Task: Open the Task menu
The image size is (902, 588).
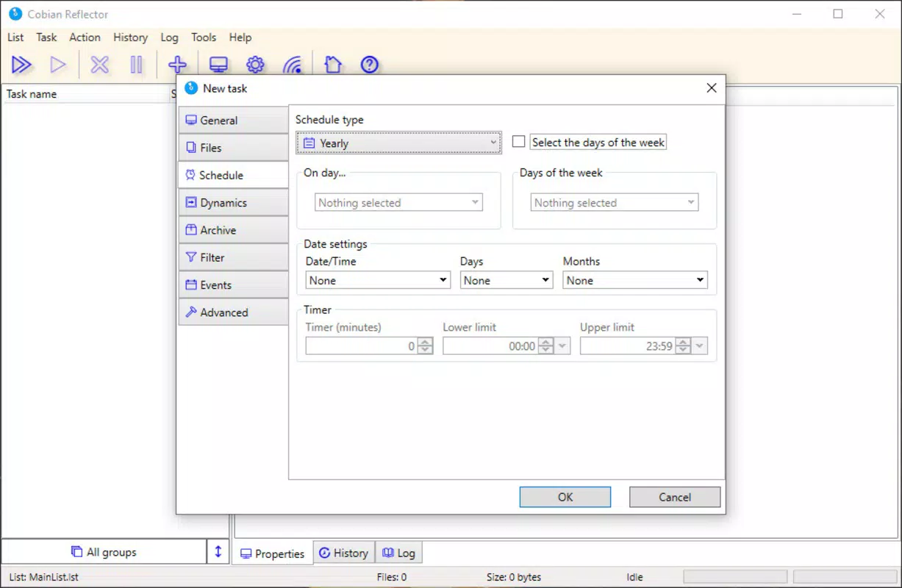Action: coord(46,37)
